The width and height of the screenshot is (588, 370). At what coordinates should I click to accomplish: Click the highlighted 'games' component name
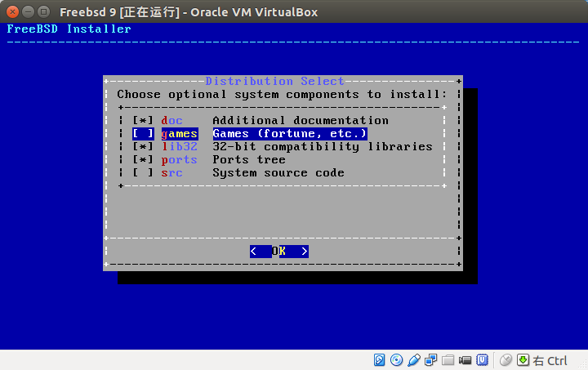[179, 134]
